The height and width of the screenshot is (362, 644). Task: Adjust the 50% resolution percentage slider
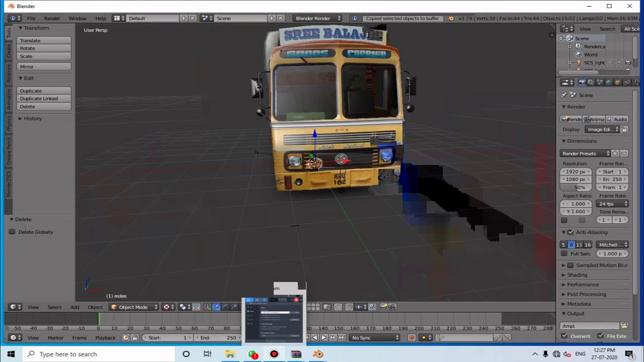click(x=577, y=187)
